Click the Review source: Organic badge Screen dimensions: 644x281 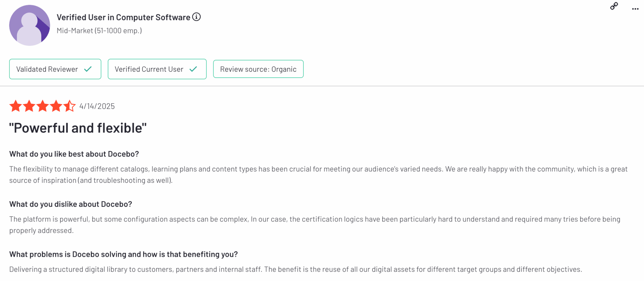point(258,69)
